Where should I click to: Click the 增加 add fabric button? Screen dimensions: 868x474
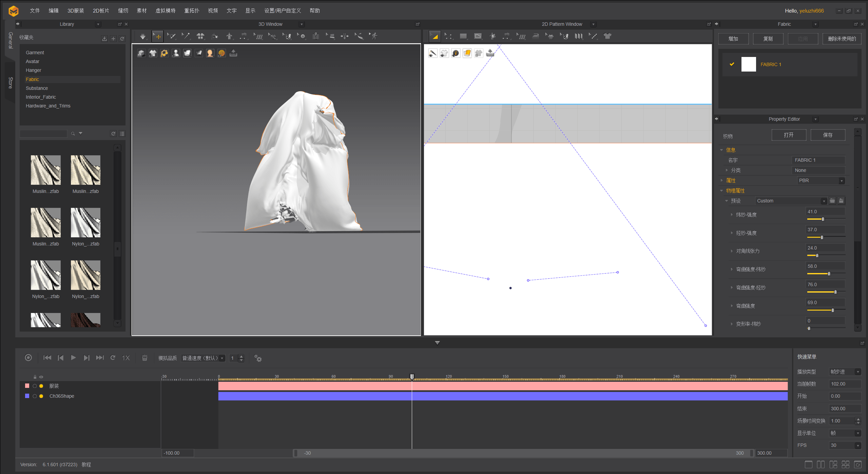pyautogui.click(x=733, y=39)
